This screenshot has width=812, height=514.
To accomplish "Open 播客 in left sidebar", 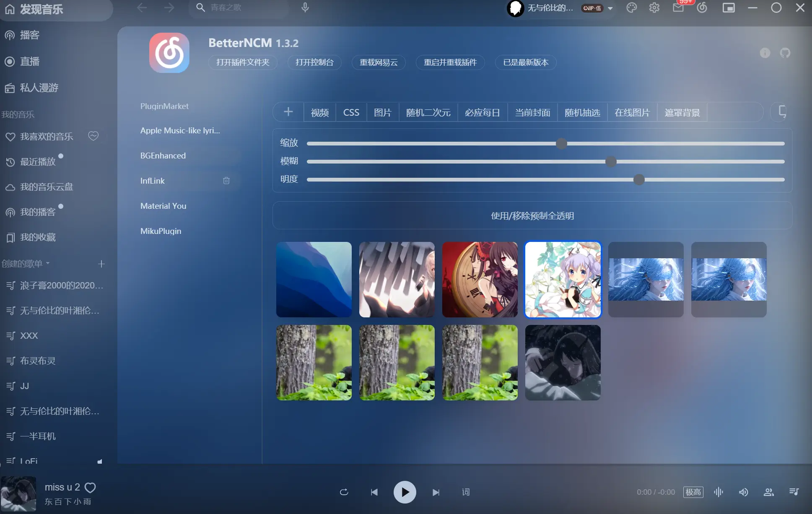I will pyautogui.click(x=30, y=35).
